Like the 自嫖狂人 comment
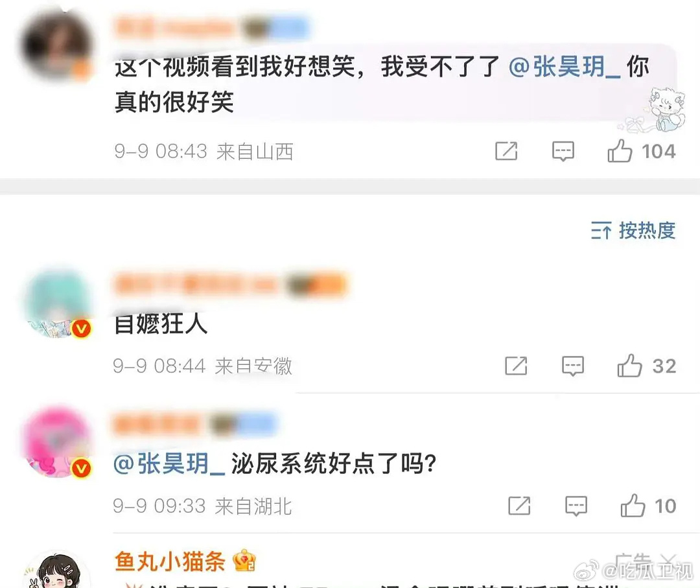This screenshot has width=700, height=588. (x=629, y=366)
